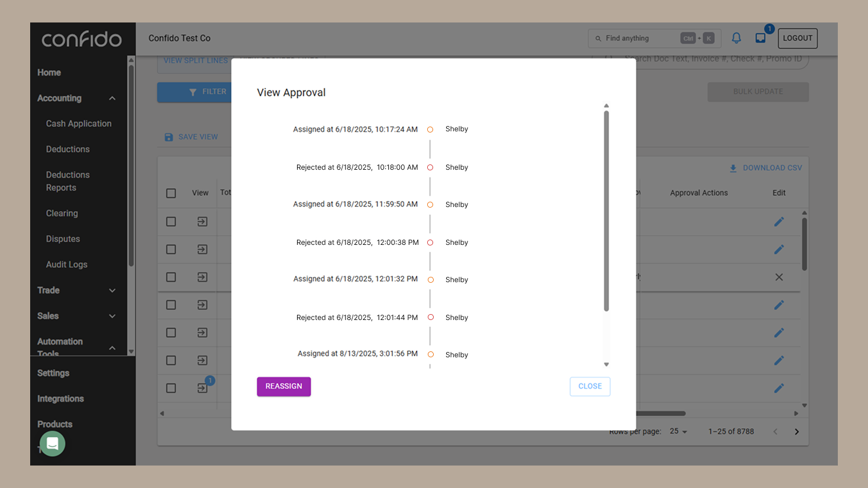
Task: Go to previous page arrow in pagination
Action: pyautogui.click(x=776, y=432)
